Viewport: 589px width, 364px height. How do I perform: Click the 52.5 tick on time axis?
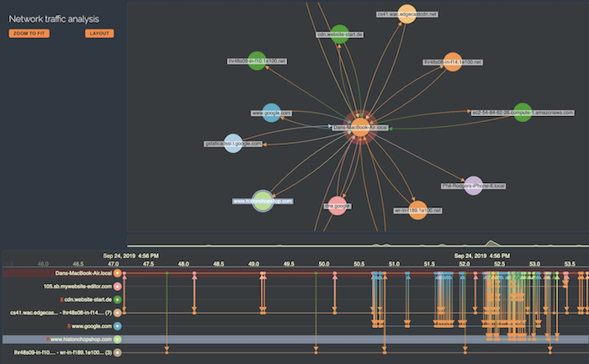[500, 264]
